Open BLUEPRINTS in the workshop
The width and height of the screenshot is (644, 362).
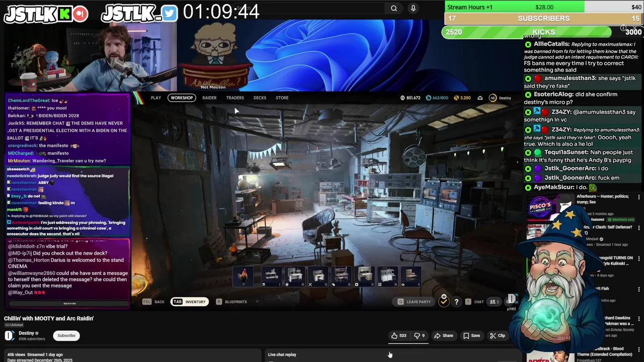click(231, 302)
